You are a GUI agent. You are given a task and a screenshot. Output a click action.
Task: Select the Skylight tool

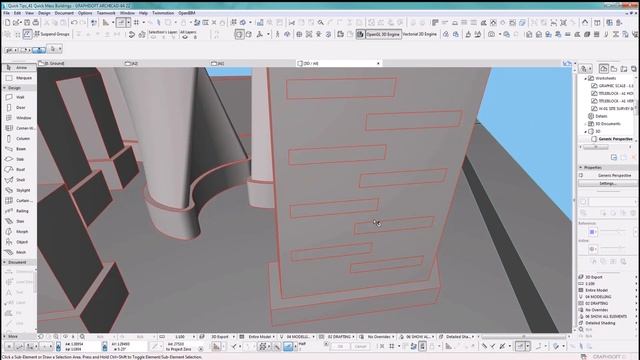(x=18, y=190)
